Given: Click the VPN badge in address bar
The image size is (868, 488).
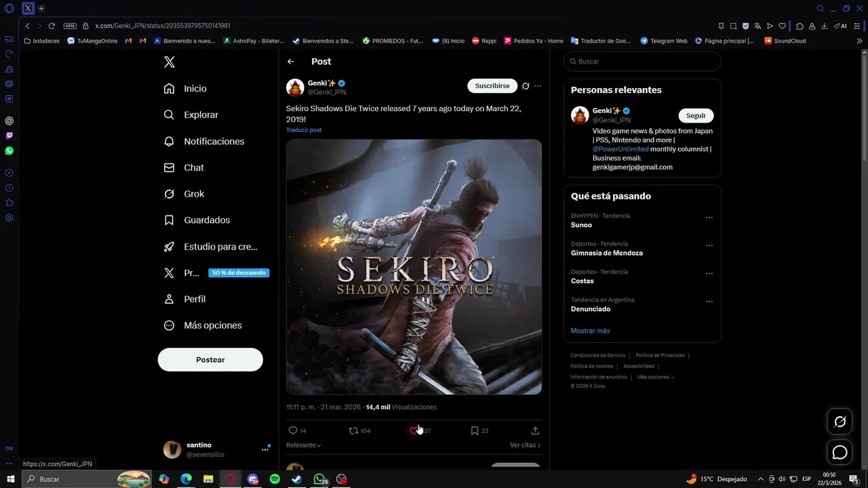Looking at the screenshot, I should click(70, 26).
